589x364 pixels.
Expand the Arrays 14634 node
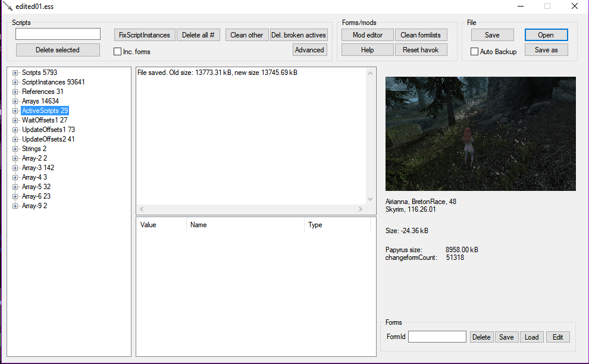[15, 102]
